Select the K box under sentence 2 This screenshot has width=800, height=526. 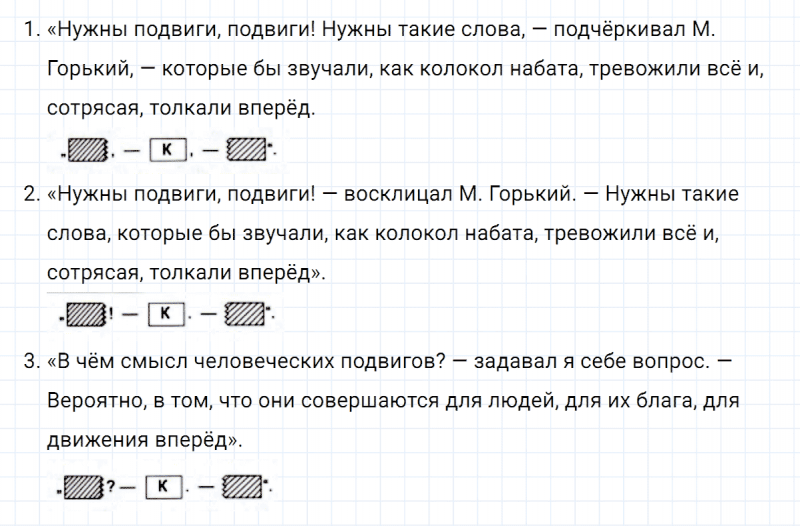(x=166, y=315)
